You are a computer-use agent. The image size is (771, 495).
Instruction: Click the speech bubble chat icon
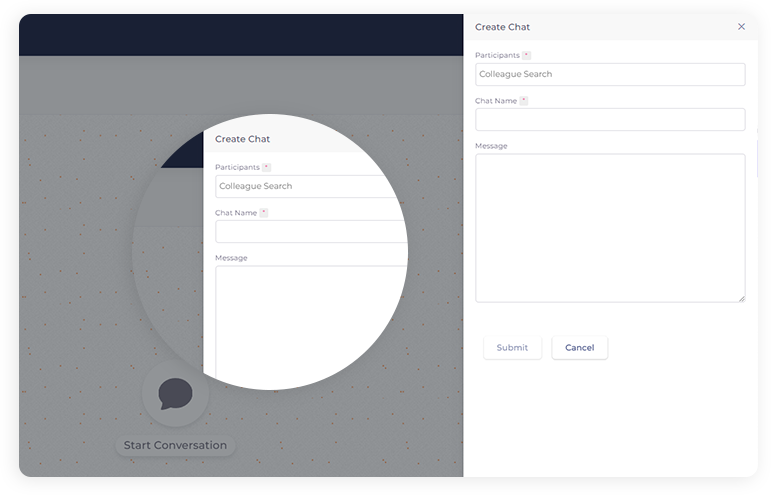175,393
